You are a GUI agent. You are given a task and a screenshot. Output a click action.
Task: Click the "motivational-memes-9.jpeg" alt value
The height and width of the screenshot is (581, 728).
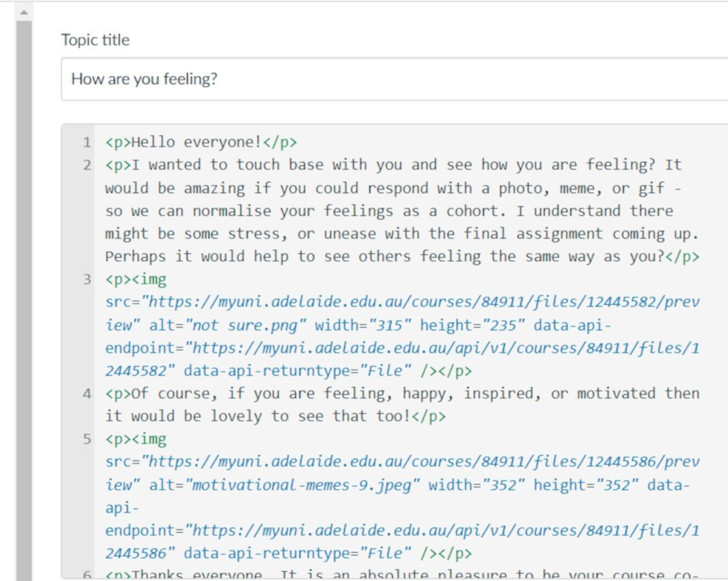coord(302,485)
